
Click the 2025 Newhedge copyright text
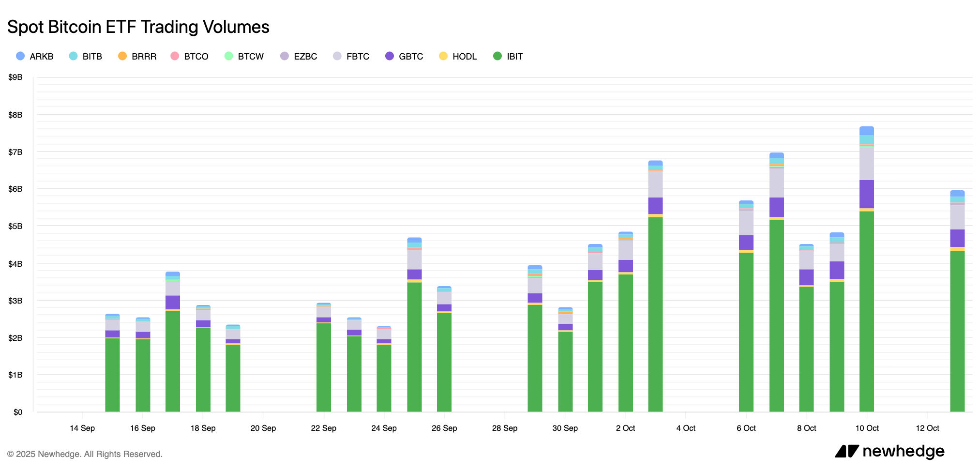85,454
